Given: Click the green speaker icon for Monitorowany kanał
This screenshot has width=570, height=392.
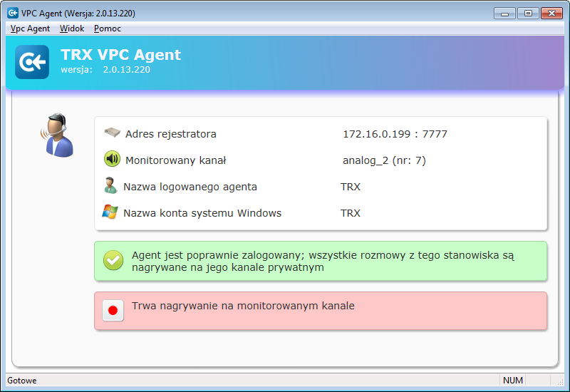Looking at the screenshot, I should 112,159.
